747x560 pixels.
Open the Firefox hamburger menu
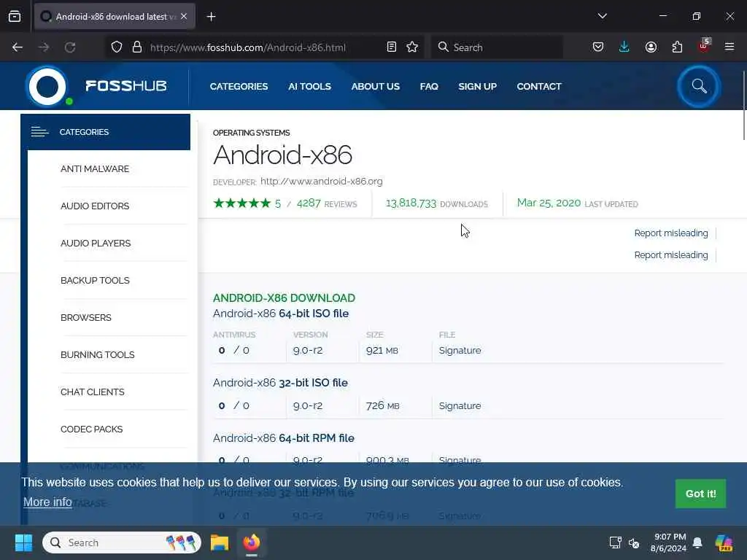click(729, 47)
